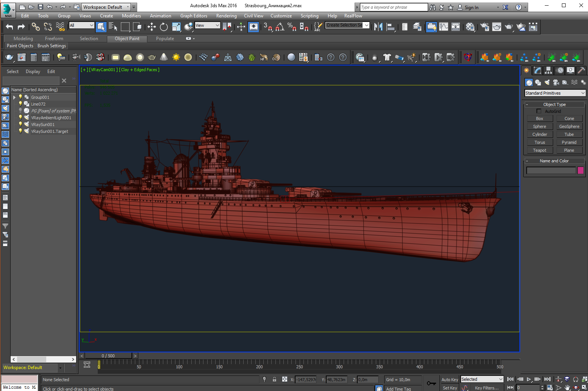Click the GeoSphere primitive button

(569, 126)
